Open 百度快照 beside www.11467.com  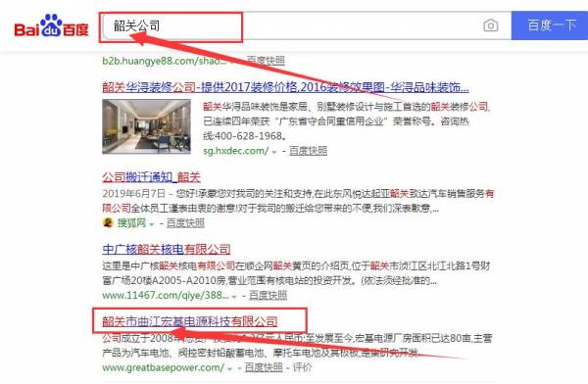coord(268,295)
